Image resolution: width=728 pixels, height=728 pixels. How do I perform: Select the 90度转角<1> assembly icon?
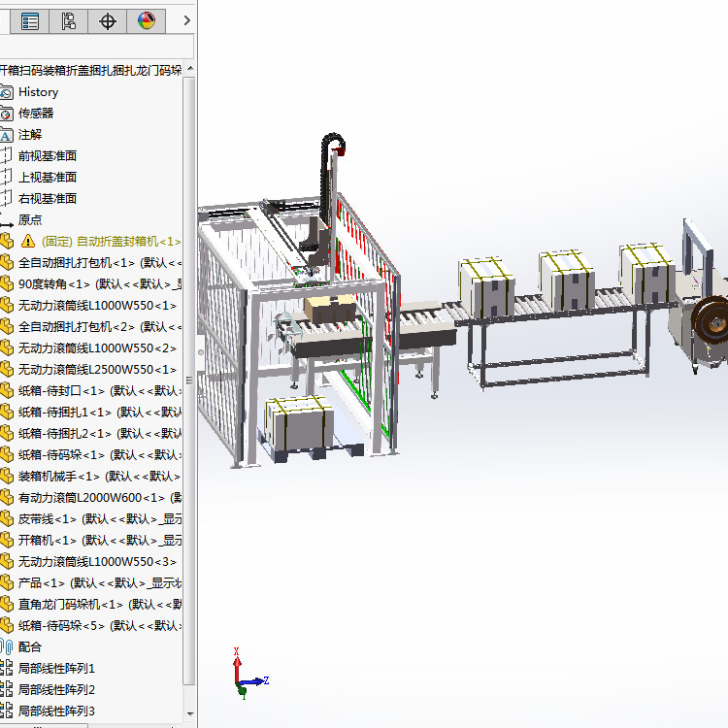tap(7, 284)
